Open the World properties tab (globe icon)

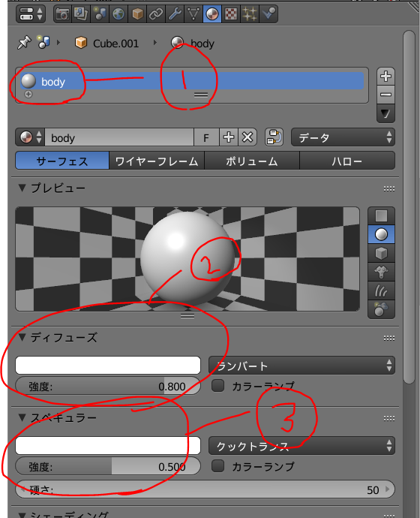pyautogui.click(x=118, y=14)
